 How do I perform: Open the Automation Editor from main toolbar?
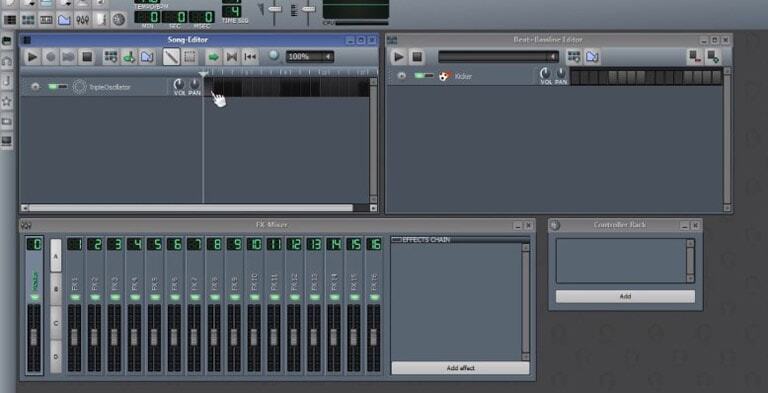(64, 20)
